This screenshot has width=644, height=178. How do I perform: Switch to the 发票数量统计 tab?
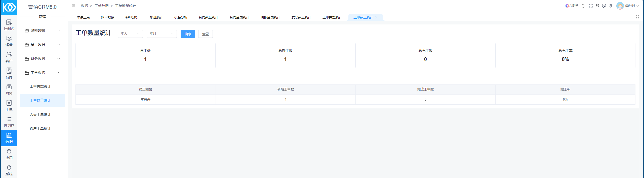pos(301,17)
